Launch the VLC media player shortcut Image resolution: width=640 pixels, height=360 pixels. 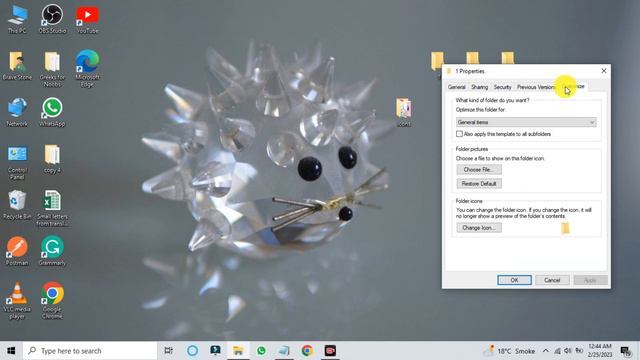17,301
